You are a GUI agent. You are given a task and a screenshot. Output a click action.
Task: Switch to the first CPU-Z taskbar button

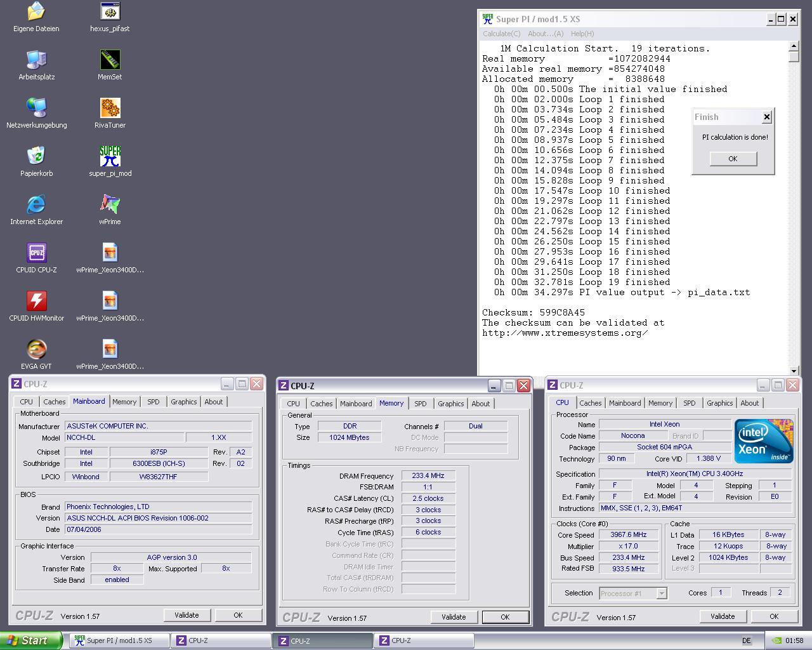click(x=221, y=640)
